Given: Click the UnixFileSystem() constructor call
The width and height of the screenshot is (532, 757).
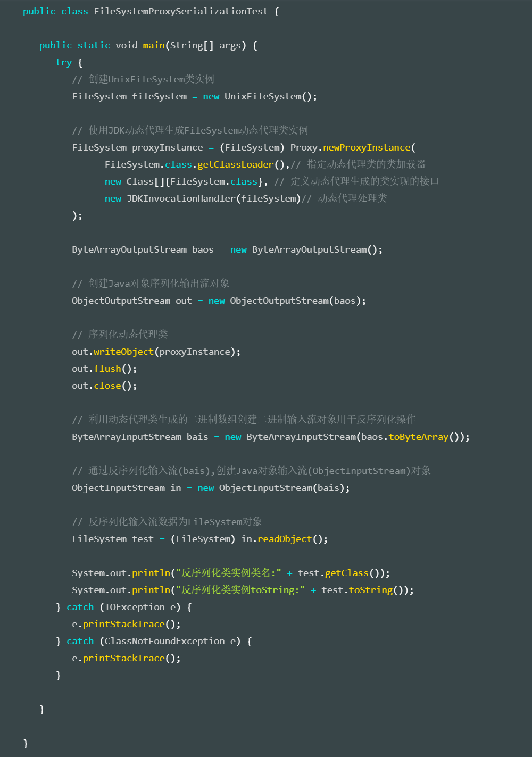Looking at the screenshot, I should [263, 96].
